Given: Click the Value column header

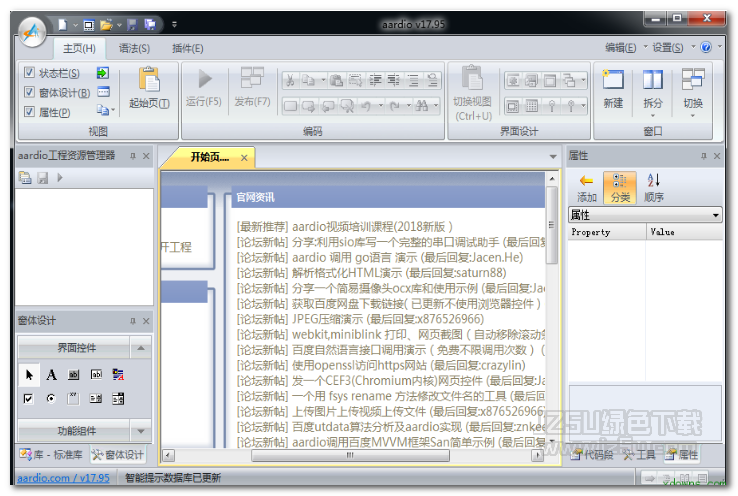Looking at the screenshot, I should [684, 232].
